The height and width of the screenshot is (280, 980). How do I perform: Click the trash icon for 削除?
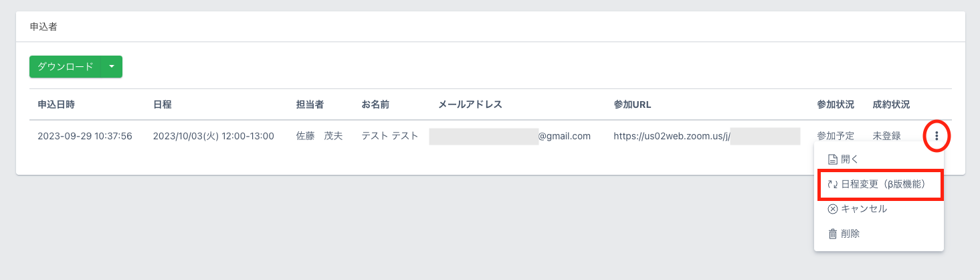(x=833, y=234)
